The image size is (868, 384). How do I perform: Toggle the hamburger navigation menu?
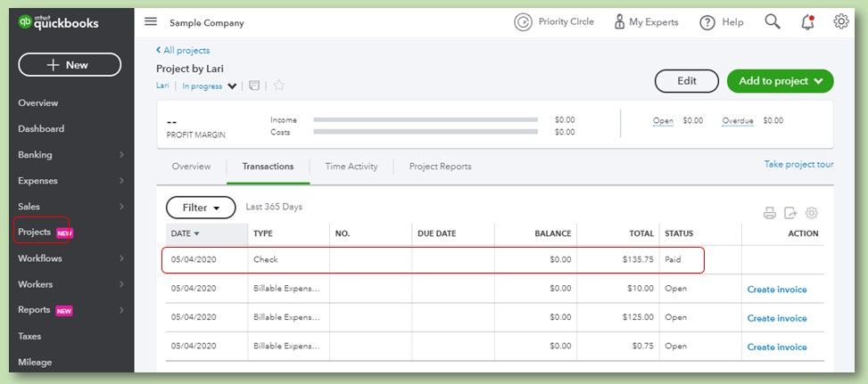[x=151, y=22]
